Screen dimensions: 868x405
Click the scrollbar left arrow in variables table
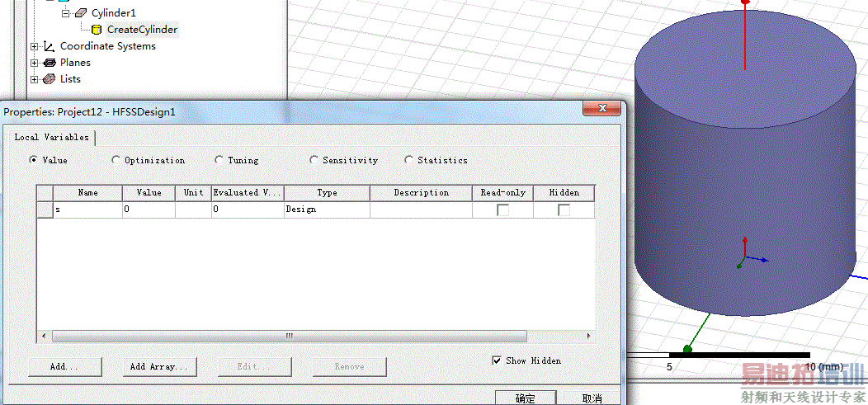(43, 336)
